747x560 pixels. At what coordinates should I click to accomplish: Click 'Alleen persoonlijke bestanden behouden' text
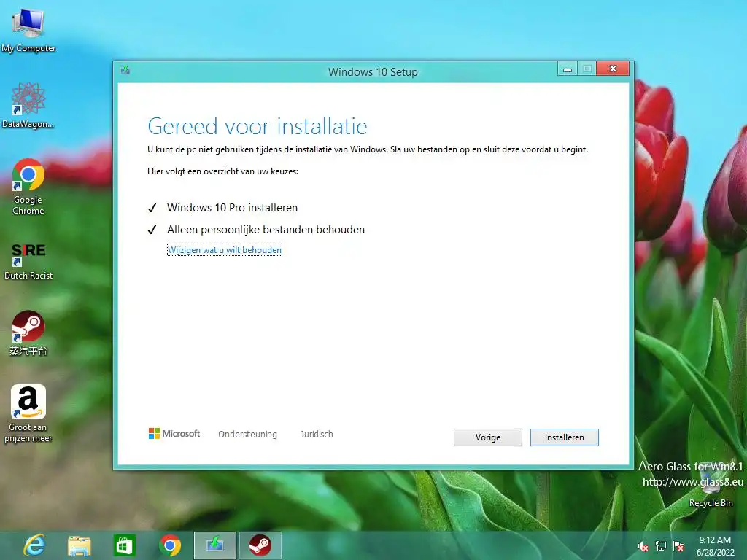pos(266,230)
